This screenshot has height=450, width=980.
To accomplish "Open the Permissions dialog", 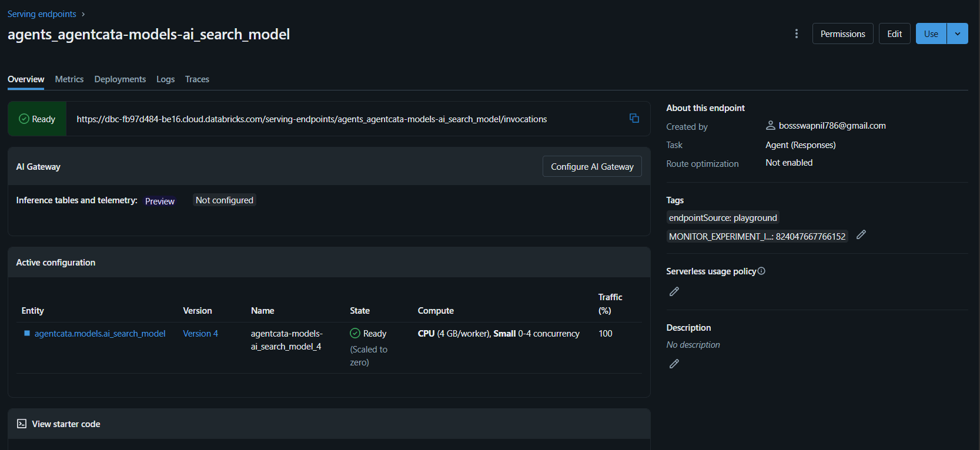I will [x=843, y=33].
